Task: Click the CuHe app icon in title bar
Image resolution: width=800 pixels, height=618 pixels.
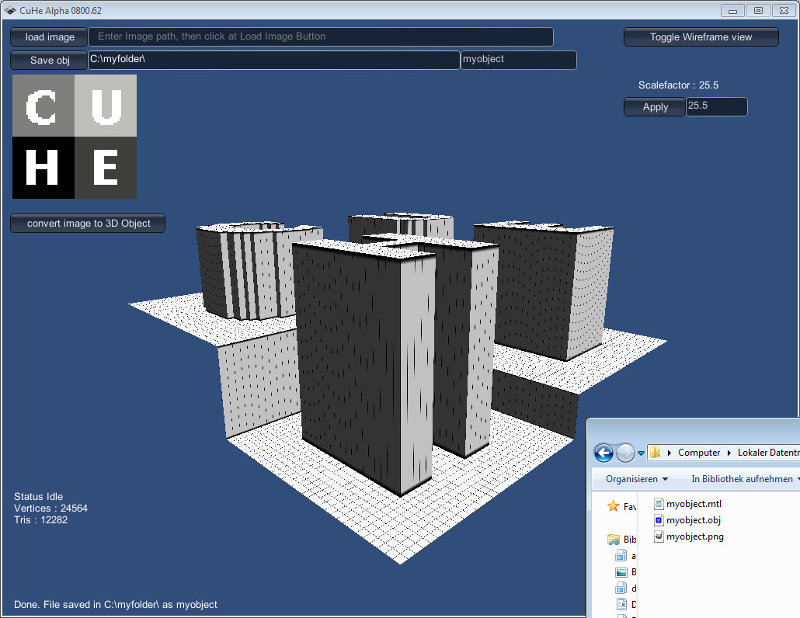Action: (9, 10)
